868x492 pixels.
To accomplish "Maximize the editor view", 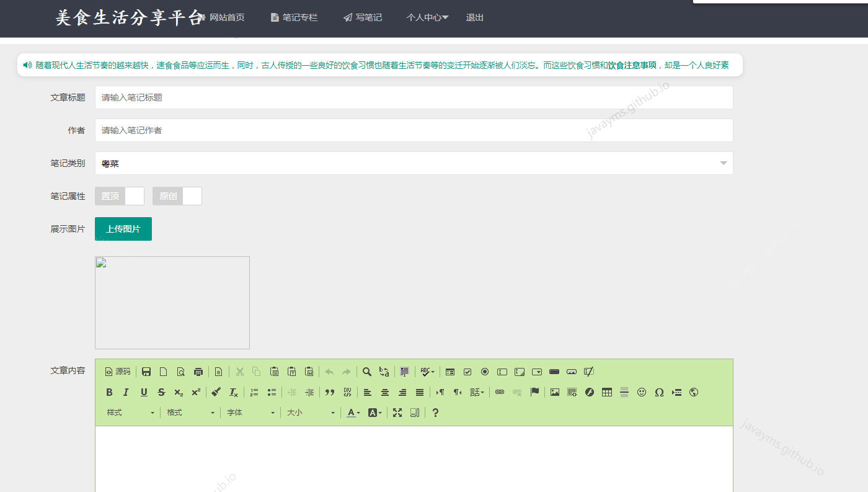I will tap(398, 412).
